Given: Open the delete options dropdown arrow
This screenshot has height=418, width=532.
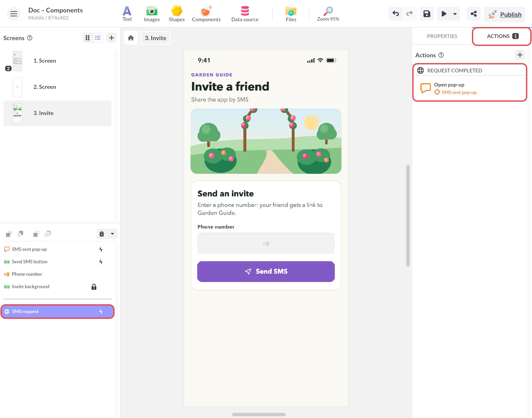Looking at the screenshot, I should click(113, 234).
